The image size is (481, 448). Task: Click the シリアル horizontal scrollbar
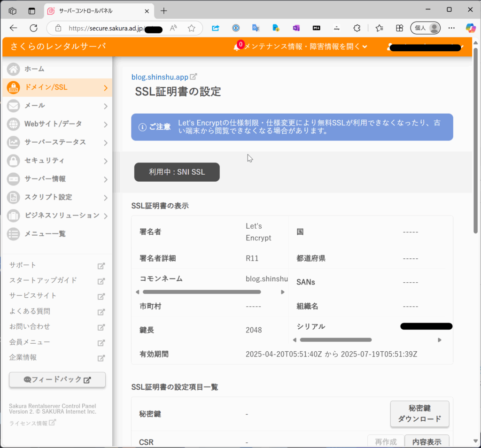(336, 340)
